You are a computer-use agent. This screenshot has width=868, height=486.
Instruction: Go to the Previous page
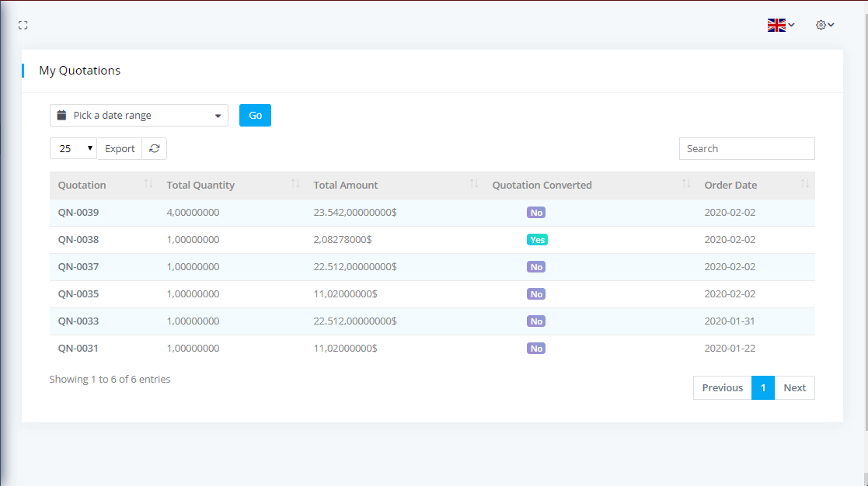point(722,387)
